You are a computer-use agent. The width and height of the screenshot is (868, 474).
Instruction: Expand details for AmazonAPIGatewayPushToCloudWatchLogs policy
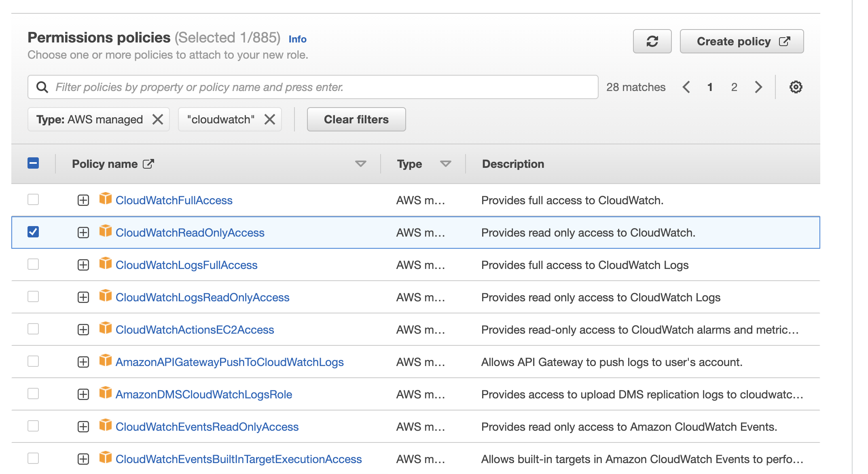click(83, 362)
